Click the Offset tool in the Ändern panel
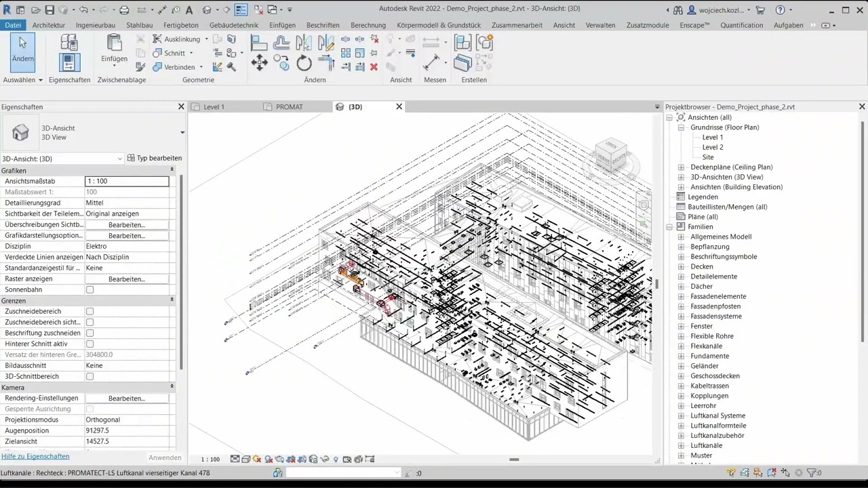 click(281, 43)
